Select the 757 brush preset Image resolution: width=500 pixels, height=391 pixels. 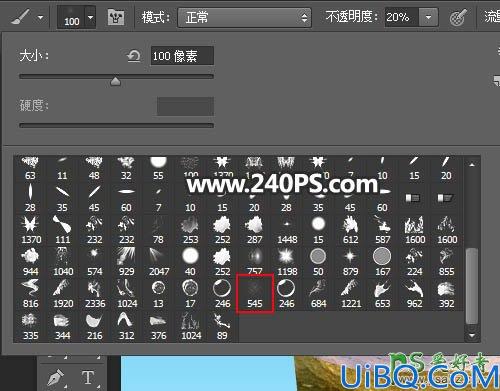(x=254, y=262)
